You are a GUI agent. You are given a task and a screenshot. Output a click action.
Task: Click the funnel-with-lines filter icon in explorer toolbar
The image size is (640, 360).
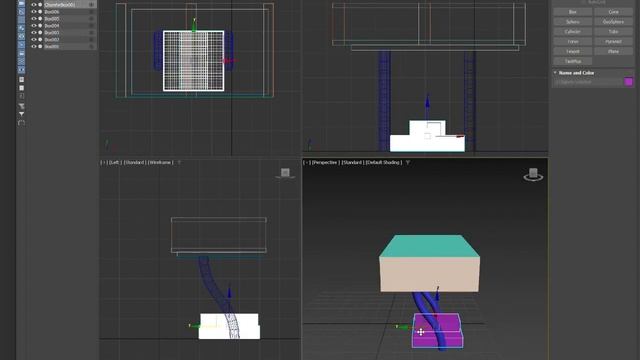click(22, 106)
